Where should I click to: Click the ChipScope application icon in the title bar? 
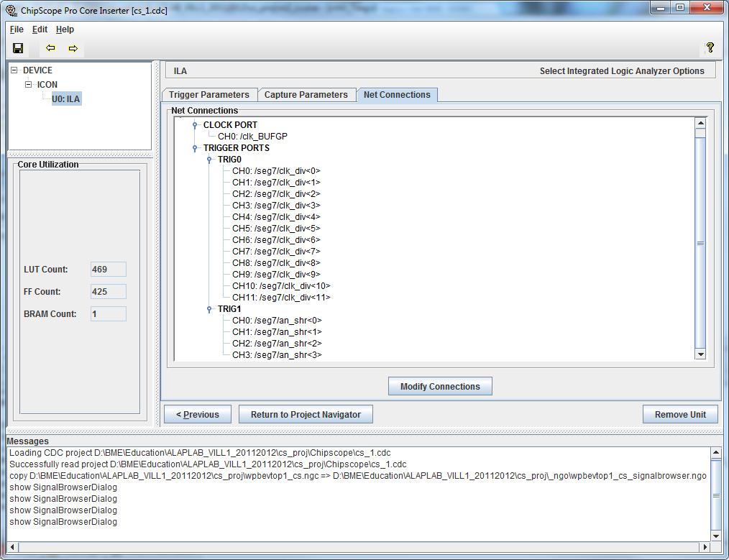(x=12, y=10)
